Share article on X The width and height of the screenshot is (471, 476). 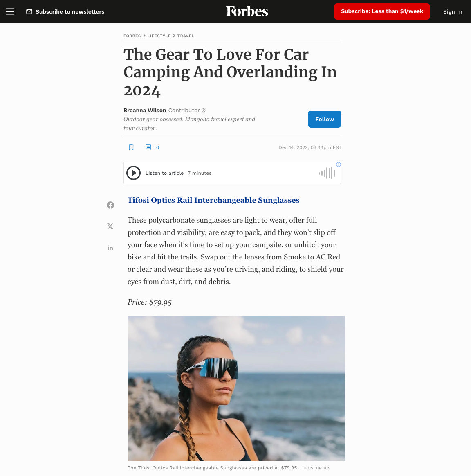(x=110, y=226)
